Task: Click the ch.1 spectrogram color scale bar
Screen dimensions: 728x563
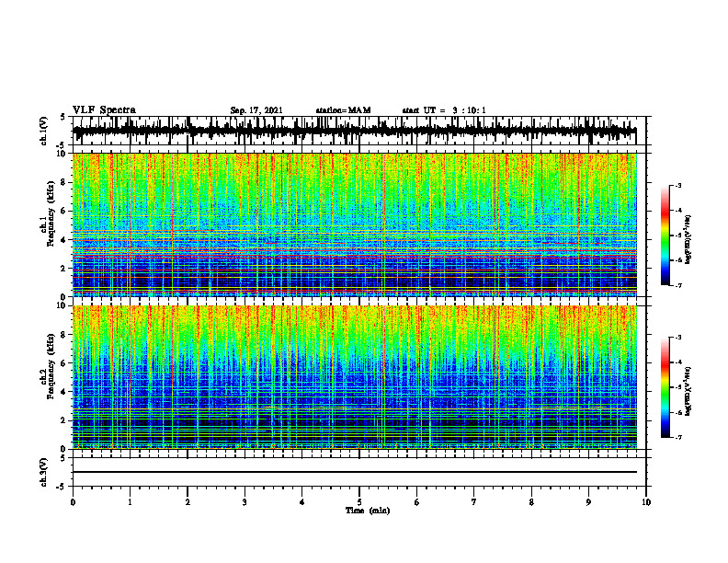Action: tap(665, 236)
